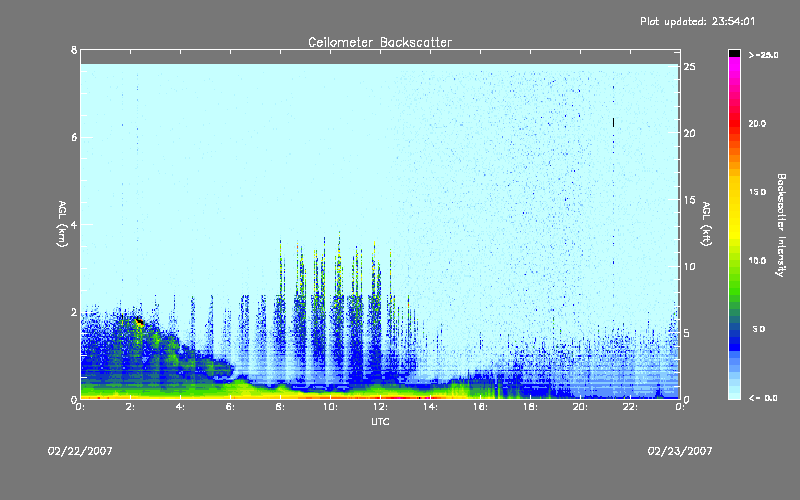Image resolution: width=800 pixels, height=500 pixels.
Task: Click the 8 km tick label
Action: point(74,50)
